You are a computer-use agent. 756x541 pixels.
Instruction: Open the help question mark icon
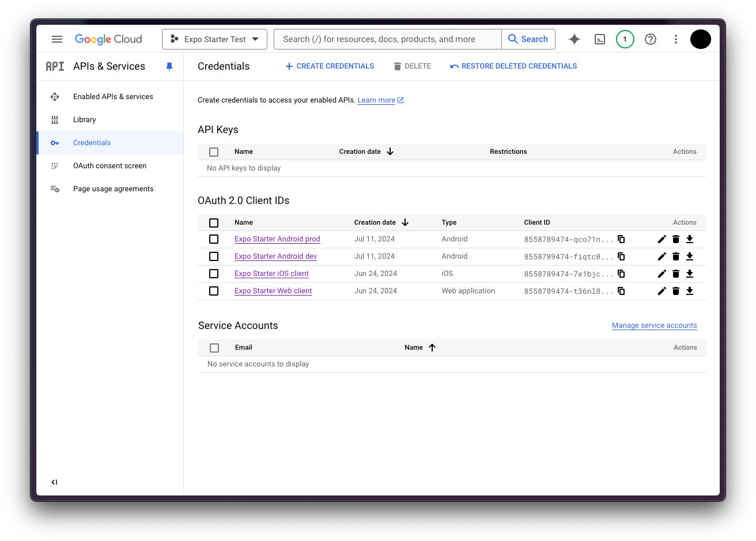(x=651, y=39)
